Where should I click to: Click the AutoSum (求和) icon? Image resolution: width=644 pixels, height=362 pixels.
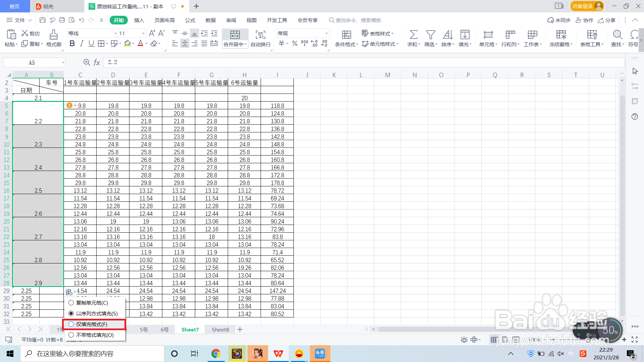click(413, 35)
